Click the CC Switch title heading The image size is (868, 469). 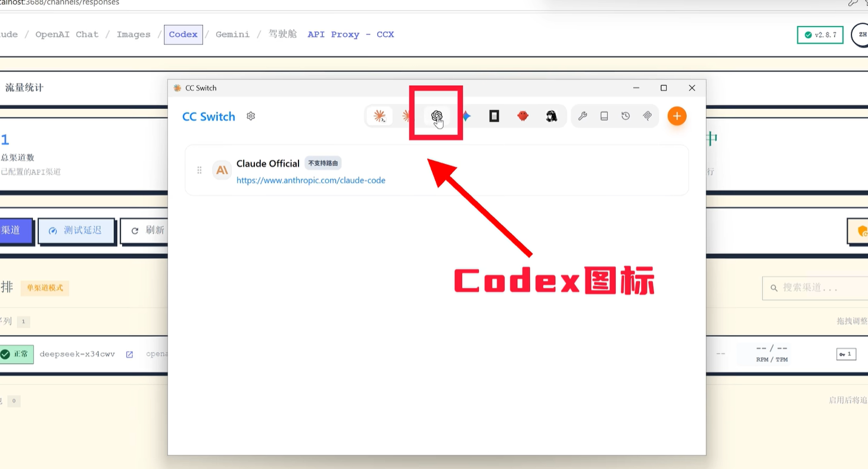tap(209, 117)
